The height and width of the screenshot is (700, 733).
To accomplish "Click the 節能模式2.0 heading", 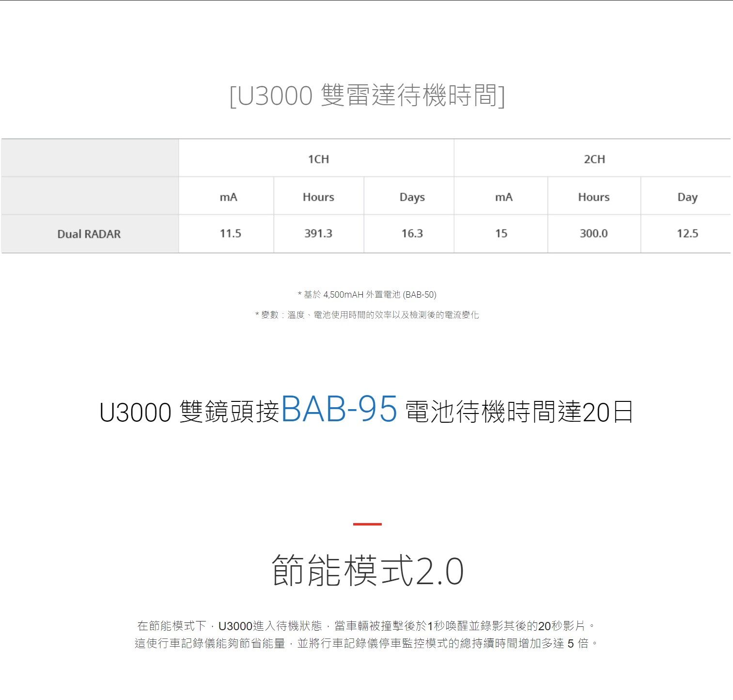I will click(x=368, y=570).
